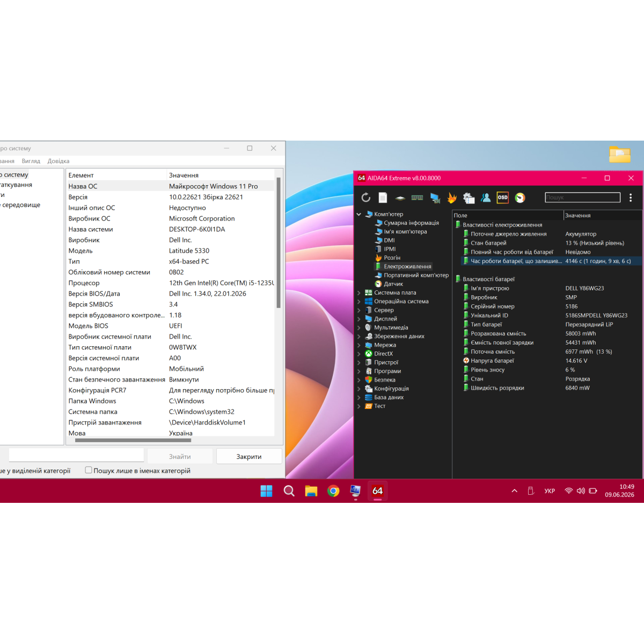Click the System Information vertical scrollbar
Image resolution: width=644 pixels, height=644 pixels.
pos(279,243)
